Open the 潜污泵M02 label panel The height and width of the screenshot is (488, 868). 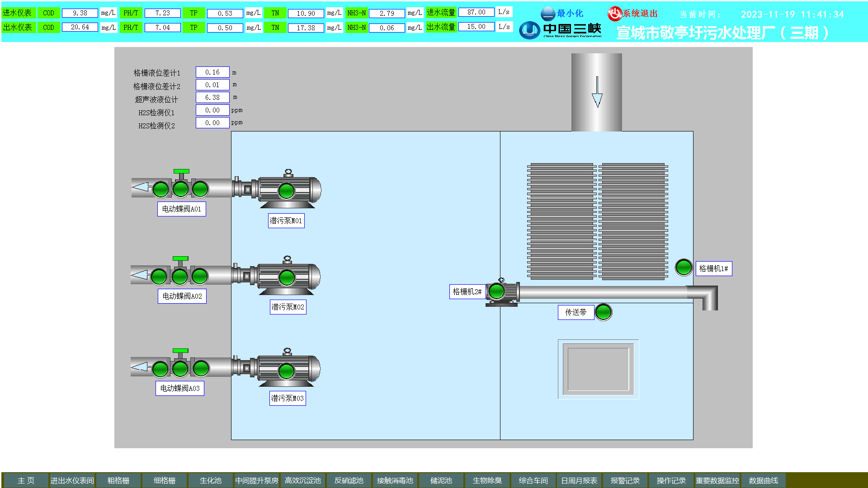[x=288, y=307]
